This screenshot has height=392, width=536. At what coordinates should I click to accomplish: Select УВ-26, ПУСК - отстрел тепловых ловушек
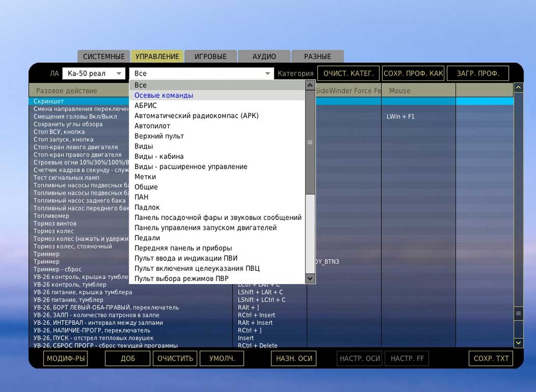[271, 338]
